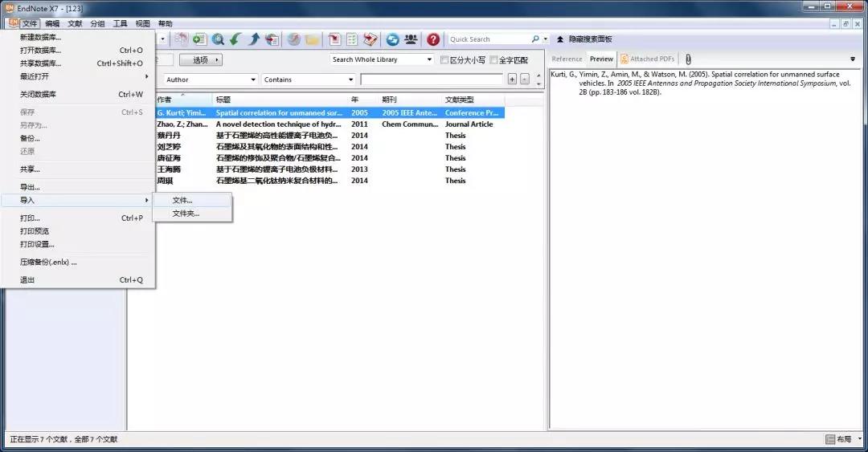Select the 蔡丹丹 thesis row

click(x=330, y=136)
